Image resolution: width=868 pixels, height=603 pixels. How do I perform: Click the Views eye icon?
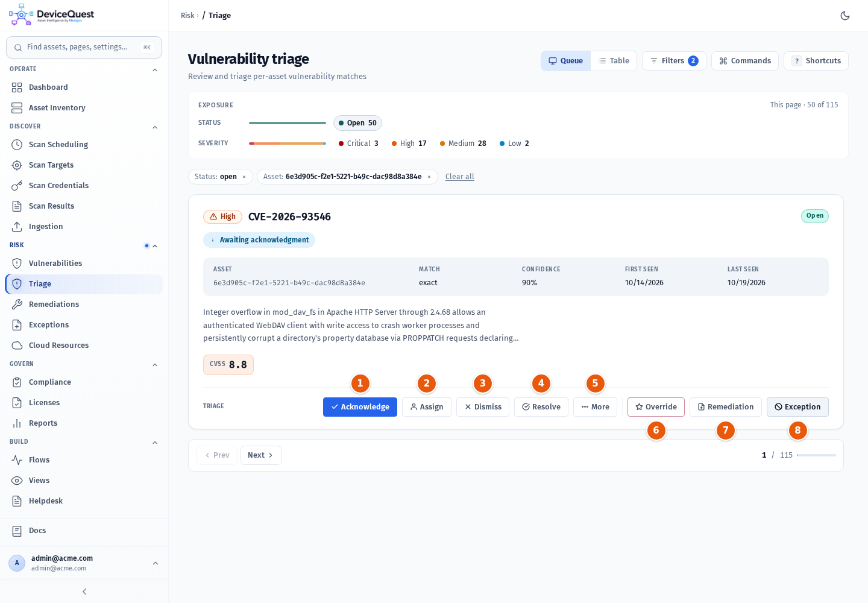[17, 481]
